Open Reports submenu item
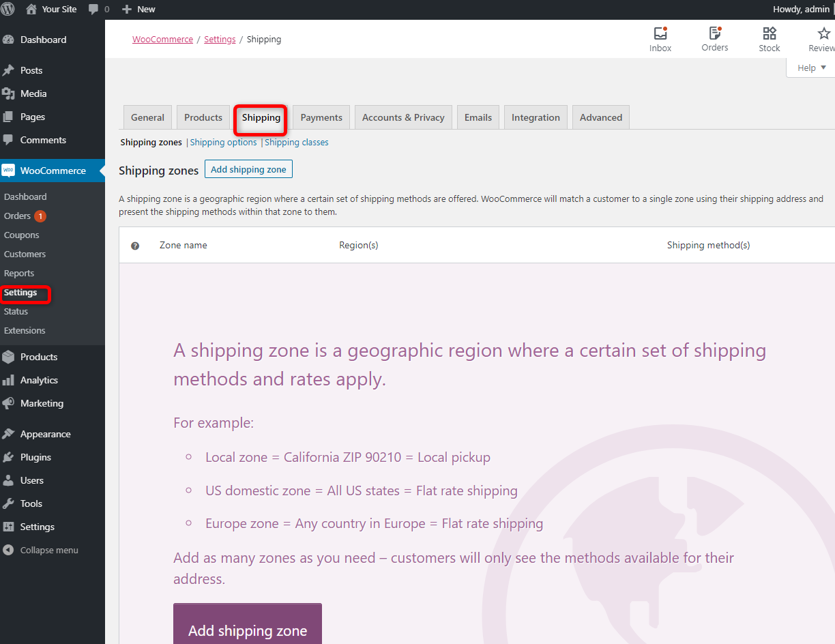The image size is (835, 644). pos(19,273)
